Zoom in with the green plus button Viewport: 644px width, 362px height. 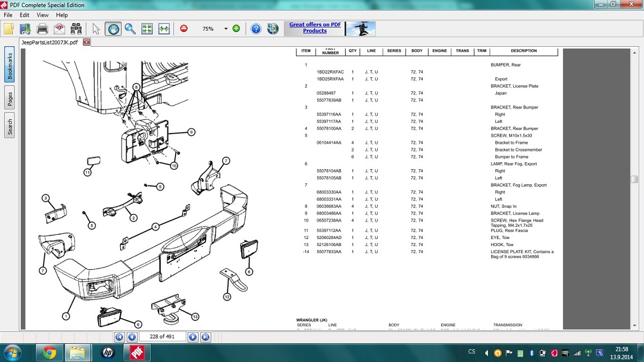pos(236,28)
